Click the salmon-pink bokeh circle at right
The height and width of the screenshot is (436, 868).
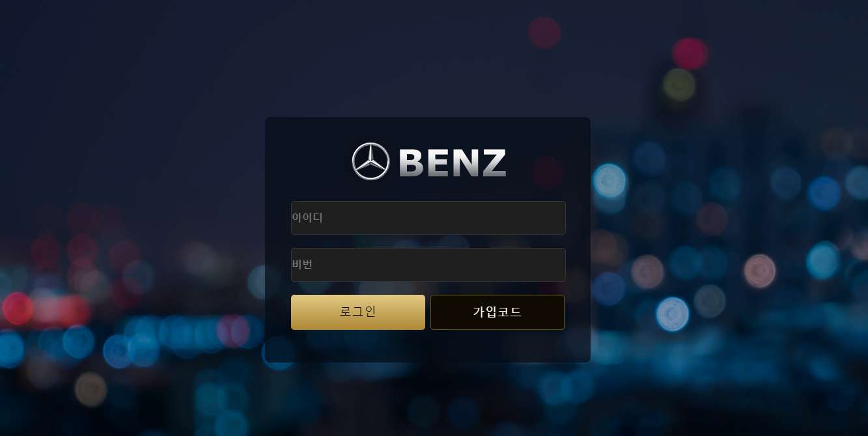click(x=759, y=271)
